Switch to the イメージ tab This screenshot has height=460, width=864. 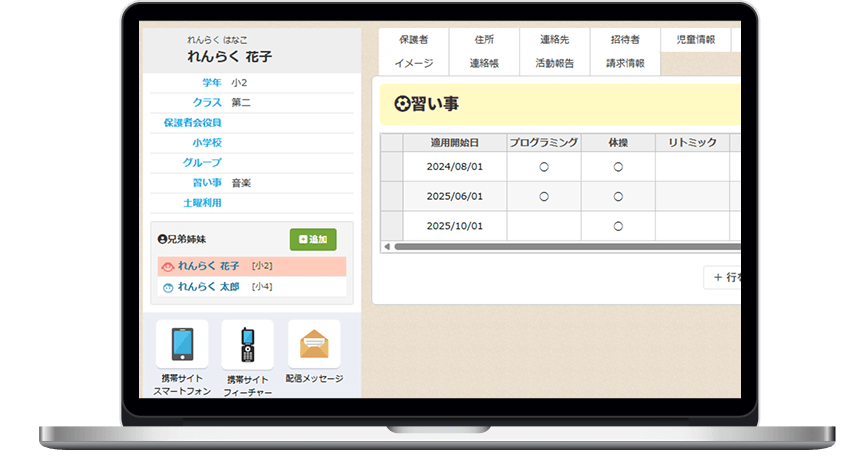pos(414,63)
